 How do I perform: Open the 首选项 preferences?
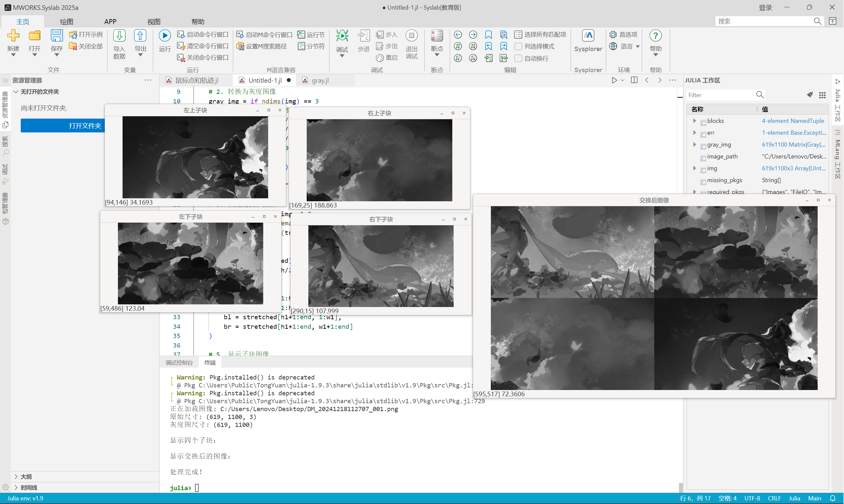[x=624, y=35]
